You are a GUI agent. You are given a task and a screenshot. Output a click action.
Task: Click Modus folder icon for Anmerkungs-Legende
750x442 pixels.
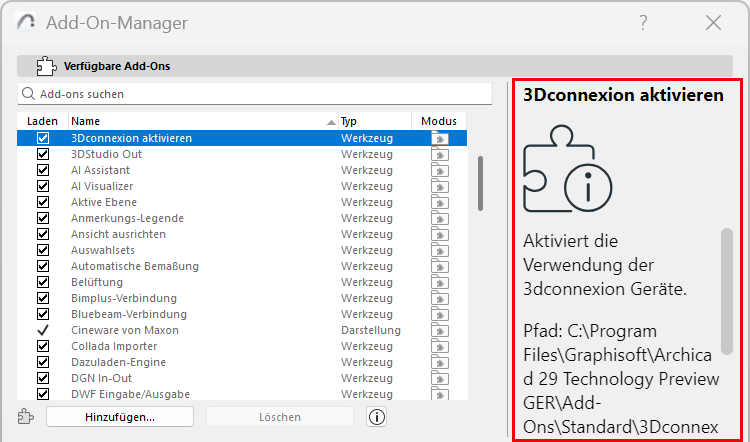point(440,218)
